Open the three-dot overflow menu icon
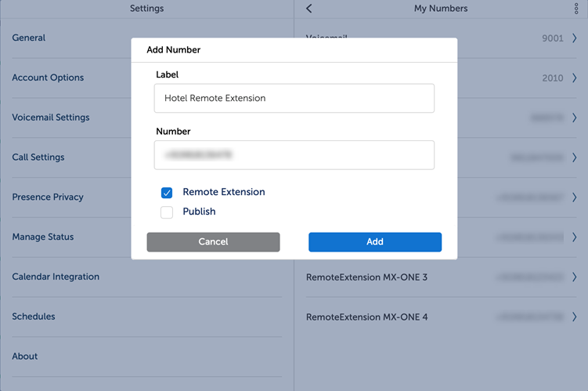This screenshot has width=588, height=391. (x=577, y=9)
